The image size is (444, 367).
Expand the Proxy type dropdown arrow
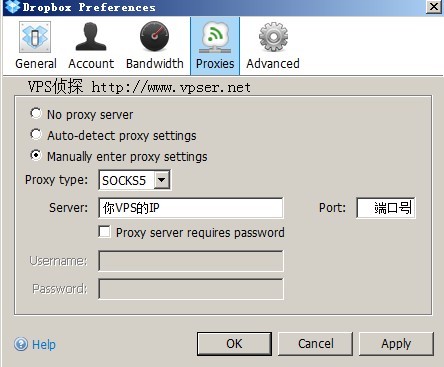(162, 180)
